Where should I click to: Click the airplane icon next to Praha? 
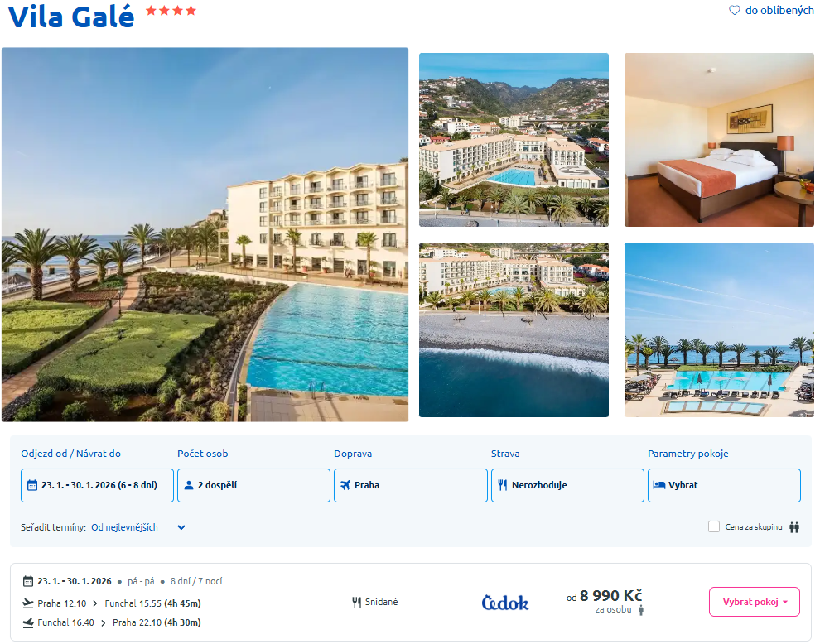click(x=345, y=485)
